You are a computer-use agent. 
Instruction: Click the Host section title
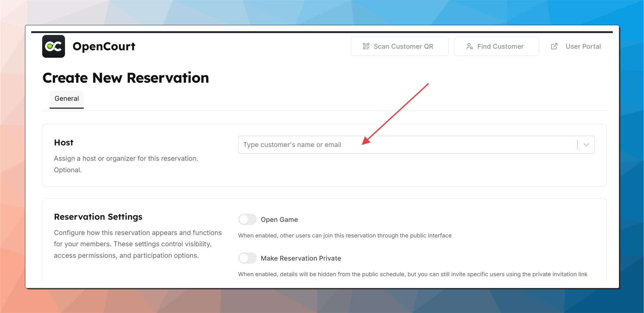pyautogui.click(x=64, y=143)
